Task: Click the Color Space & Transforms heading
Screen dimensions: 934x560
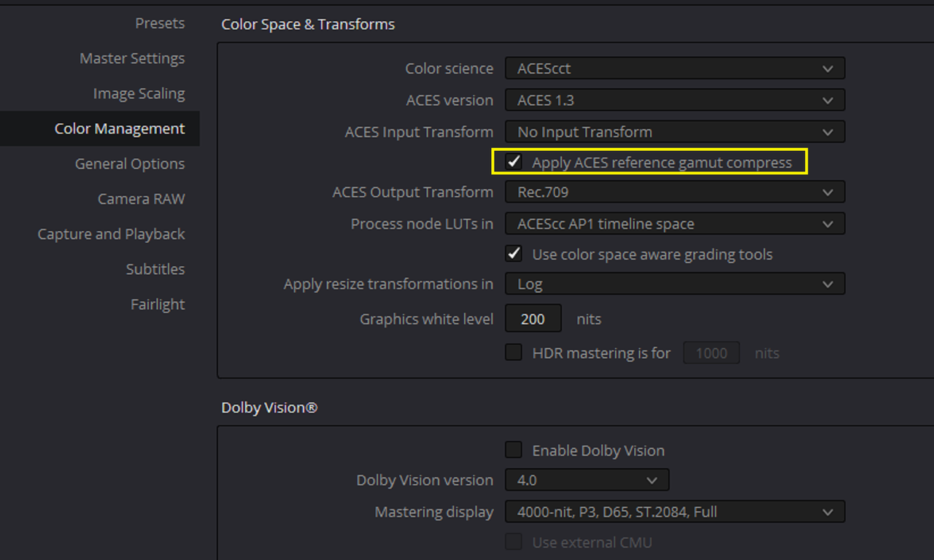Action: [308, 24]
